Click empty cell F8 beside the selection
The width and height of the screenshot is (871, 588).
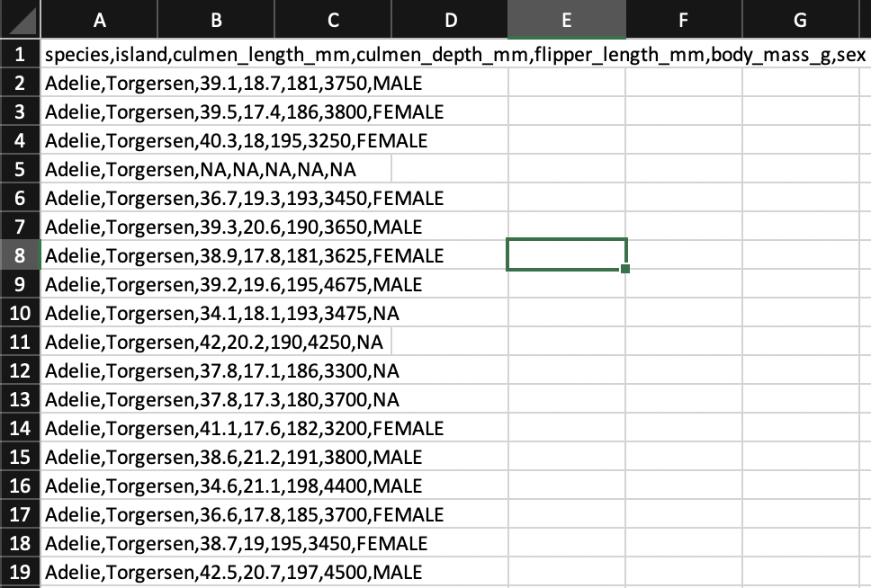(x=683, y=255)
